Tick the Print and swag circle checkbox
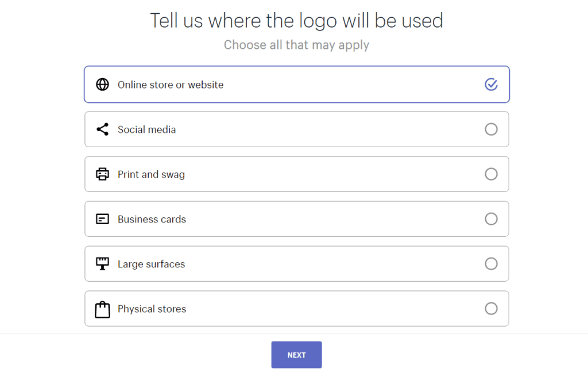Image resolution: width=588 pixels, height=376 pixels. (492, 174)
